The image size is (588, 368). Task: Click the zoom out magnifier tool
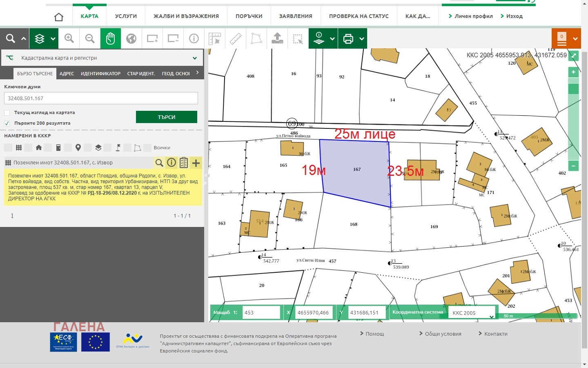click(90, 39)
